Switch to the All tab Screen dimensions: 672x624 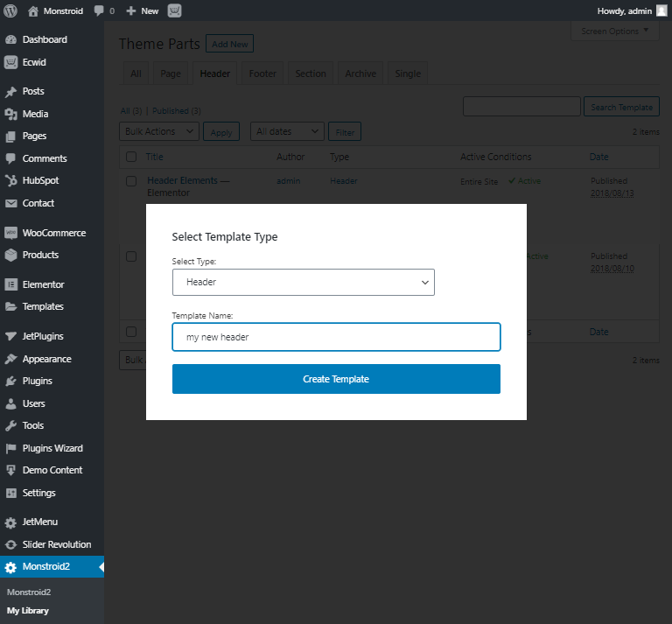[136, 74]
